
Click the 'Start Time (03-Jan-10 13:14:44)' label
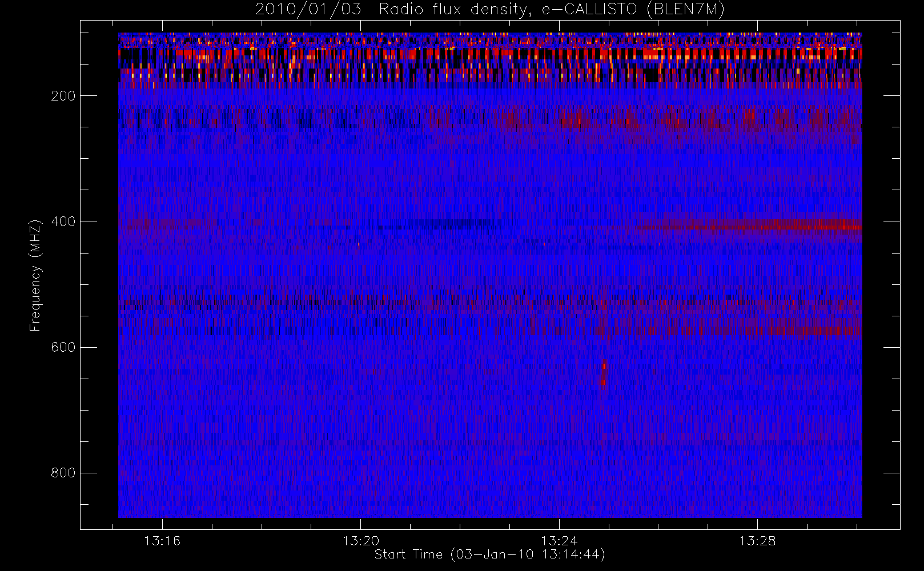coord(489,554)
